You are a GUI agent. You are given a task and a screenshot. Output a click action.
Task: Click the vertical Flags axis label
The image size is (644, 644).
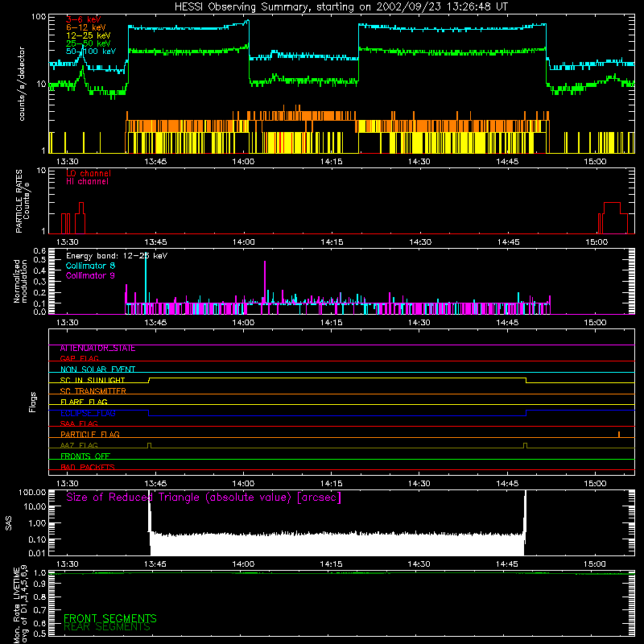pos(33,402)
